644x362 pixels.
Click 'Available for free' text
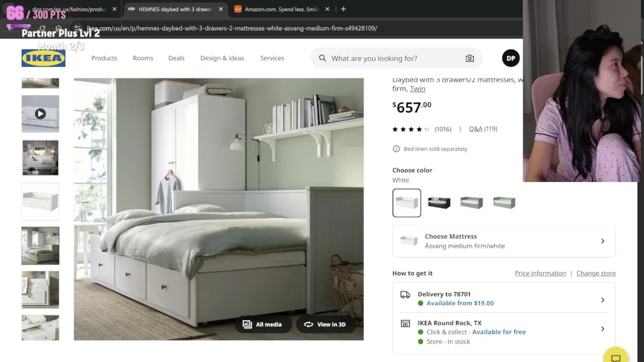pos(499,332)
